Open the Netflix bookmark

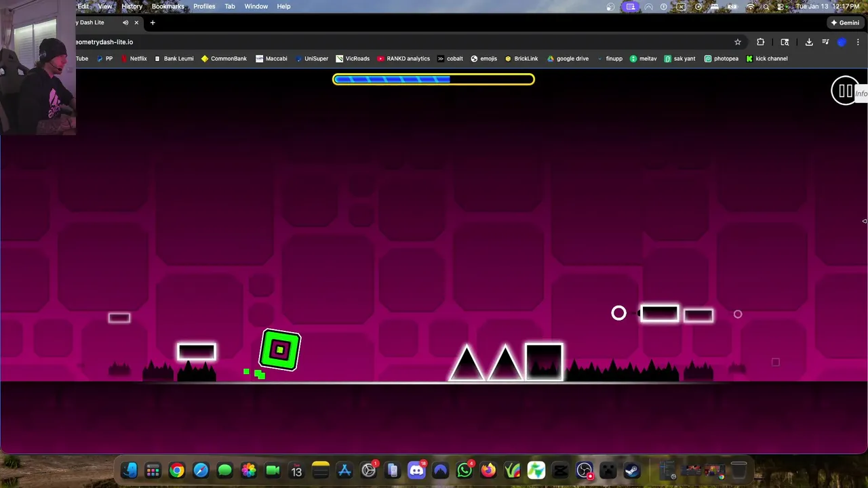[x=134, y=58]
